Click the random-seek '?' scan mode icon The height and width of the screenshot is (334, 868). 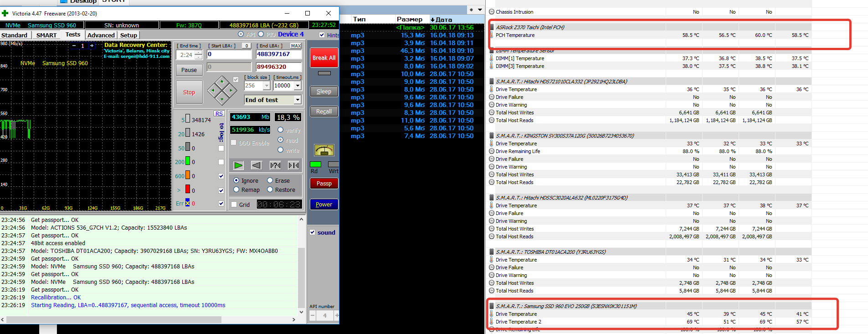(x=275, y=165)
